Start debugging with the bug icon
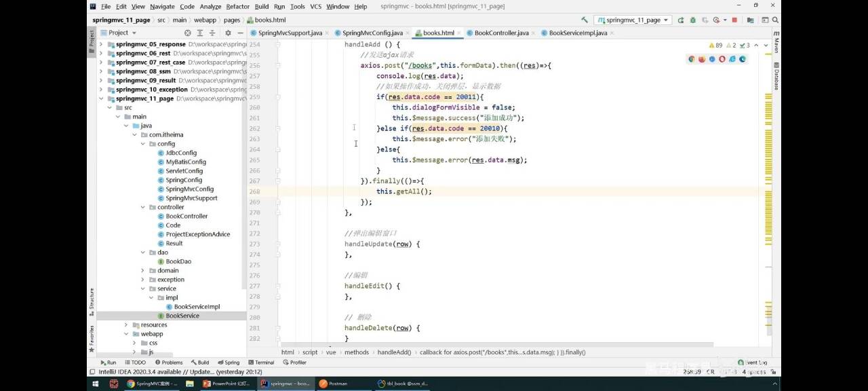This screenshot has height=391, width=868. (x=693, y=20)
